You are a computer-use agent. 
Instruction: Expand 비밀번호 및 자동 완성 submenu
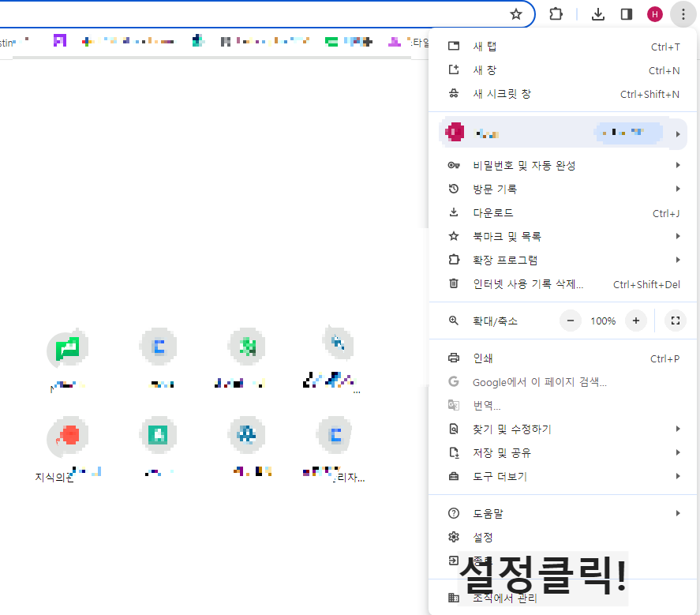click(x=563, y=165)
